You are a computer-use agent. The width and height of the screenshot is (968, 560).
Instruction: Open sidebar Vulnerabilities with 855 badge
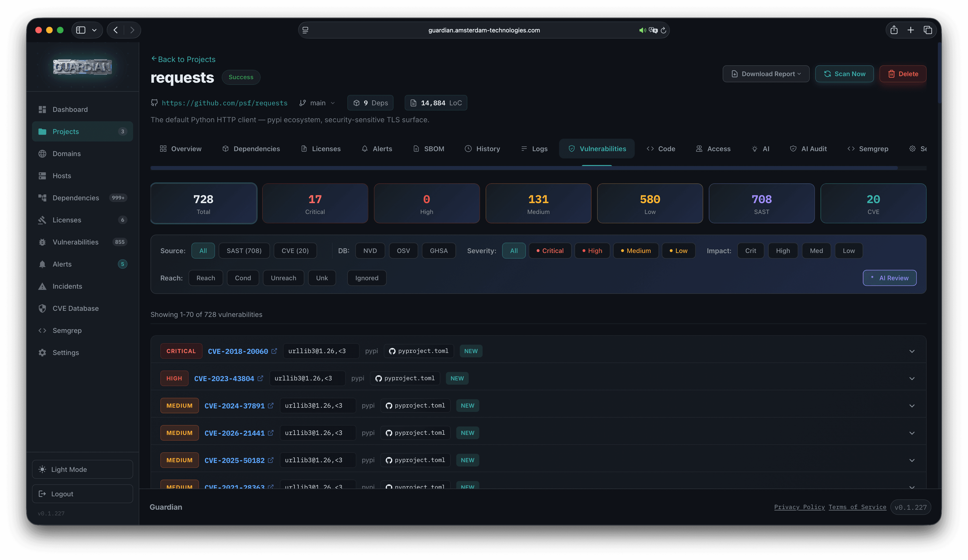point(82,242)
